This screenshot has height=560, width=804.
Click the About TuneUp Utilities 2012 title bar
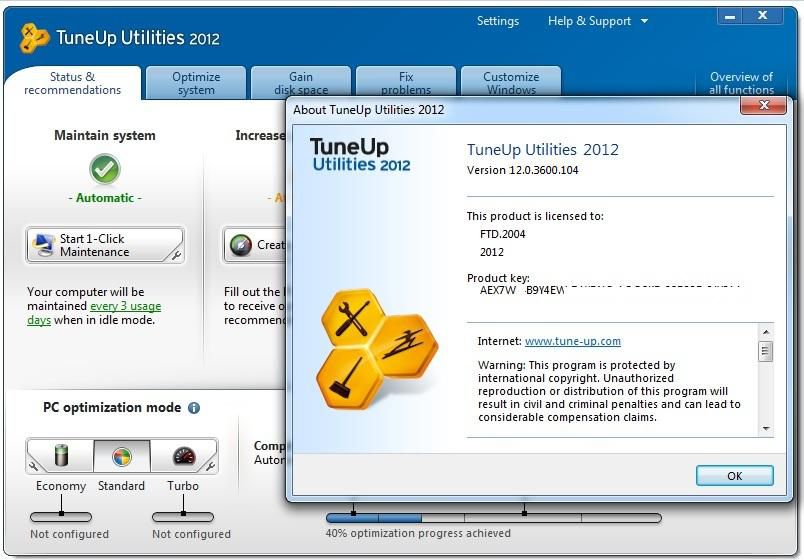513,109
